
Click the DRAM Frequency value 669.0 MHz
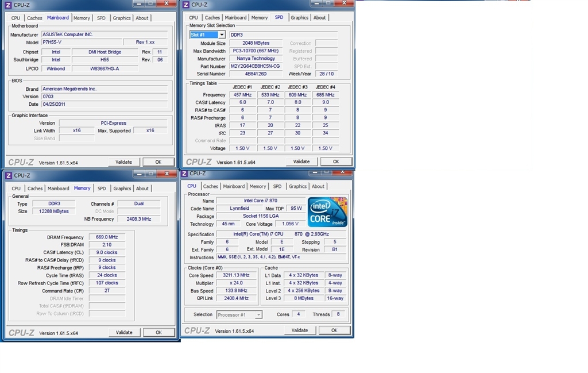click(x=107, y=237)
